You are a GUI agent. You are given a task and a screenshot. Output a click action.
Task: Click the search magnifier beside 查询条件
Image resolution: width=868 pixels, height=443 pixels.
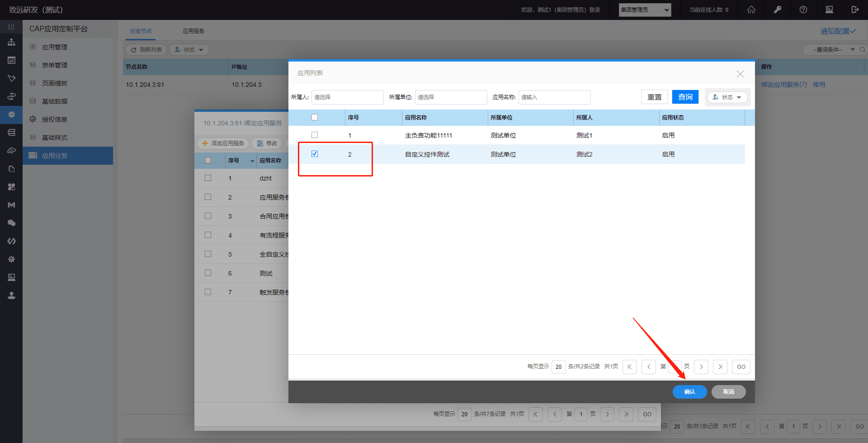[863, 50]
